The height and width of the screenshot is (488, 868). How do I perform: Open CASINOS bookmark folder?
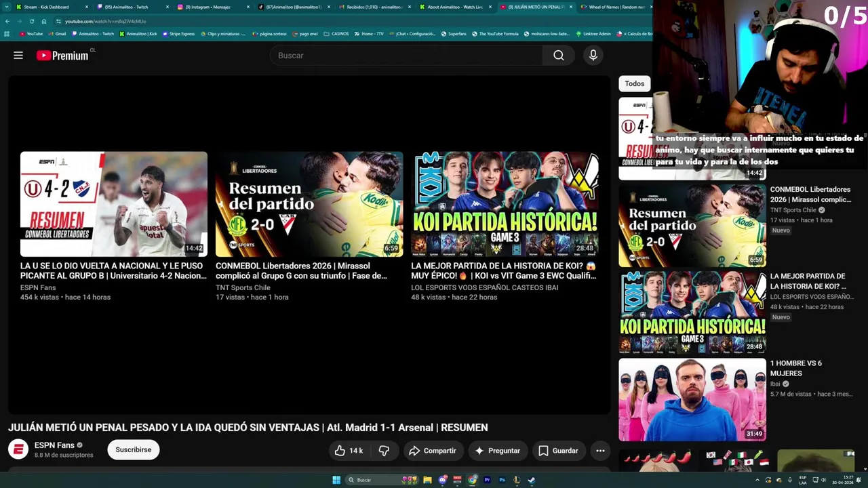pos(336,33)
